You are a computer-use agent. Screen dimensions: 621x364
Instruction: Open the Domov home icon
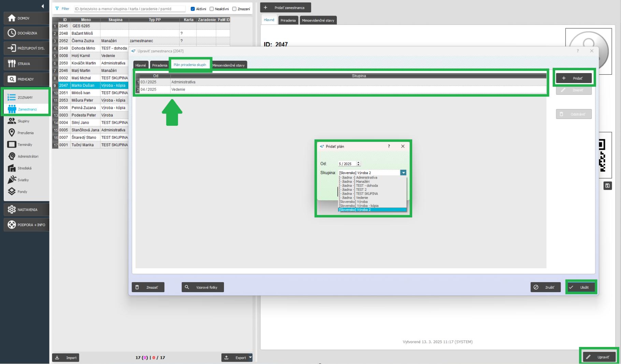(12, 18)
